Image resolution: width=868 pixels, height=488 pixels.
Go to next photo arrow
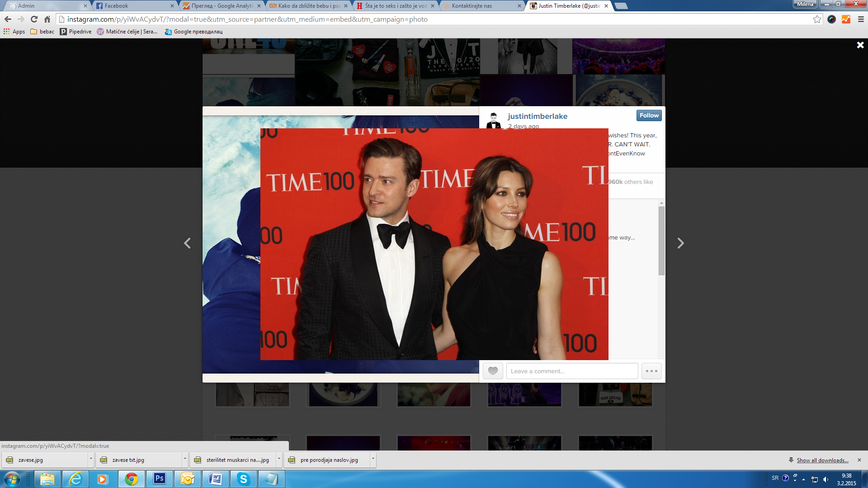tap(680, 244)
